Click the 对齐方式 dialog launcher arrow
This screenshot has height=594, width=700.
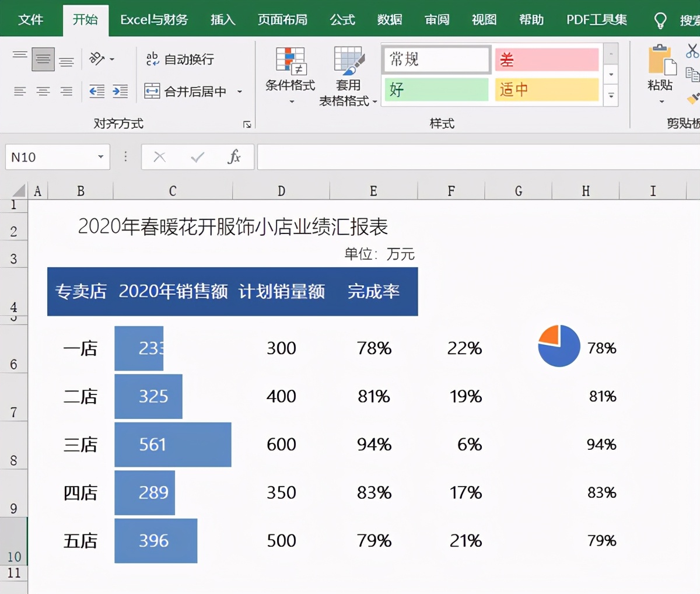247,124
